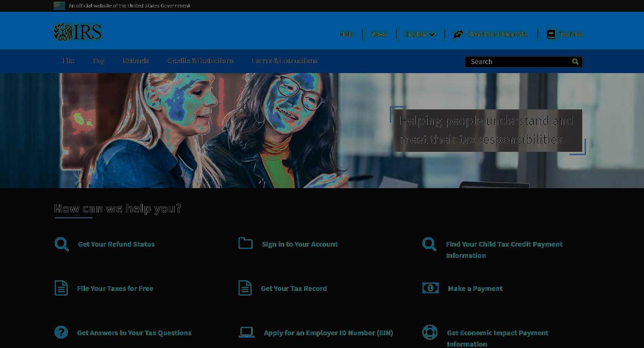Open Get Your Tax Record link
This screenshot has height=348, width=644.
point(294,289)
